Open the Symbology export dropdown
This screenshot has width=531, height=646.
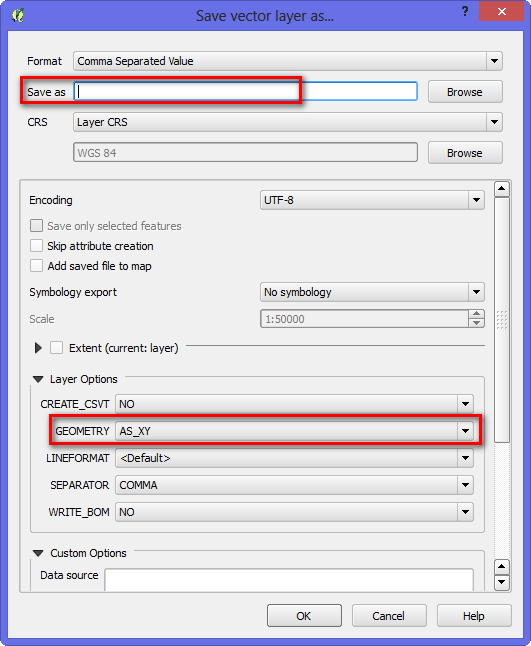(372, 292)
